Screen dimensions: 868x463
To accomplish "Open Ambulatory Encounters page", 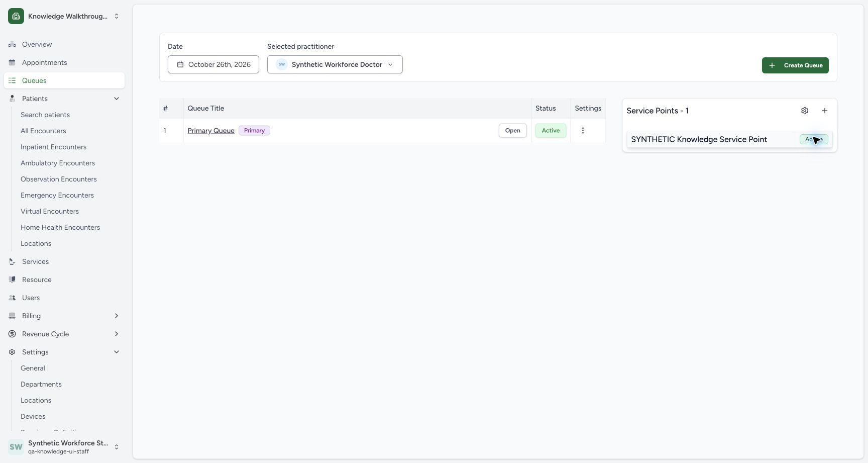I will tap(58, 163).
